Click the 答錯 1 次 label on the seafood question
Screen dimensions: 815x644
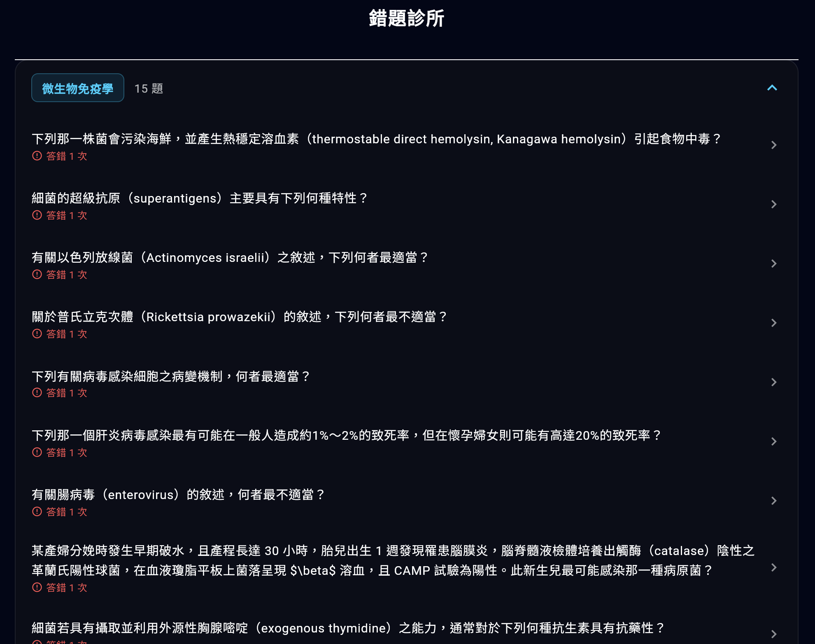[x=66, y=156]
